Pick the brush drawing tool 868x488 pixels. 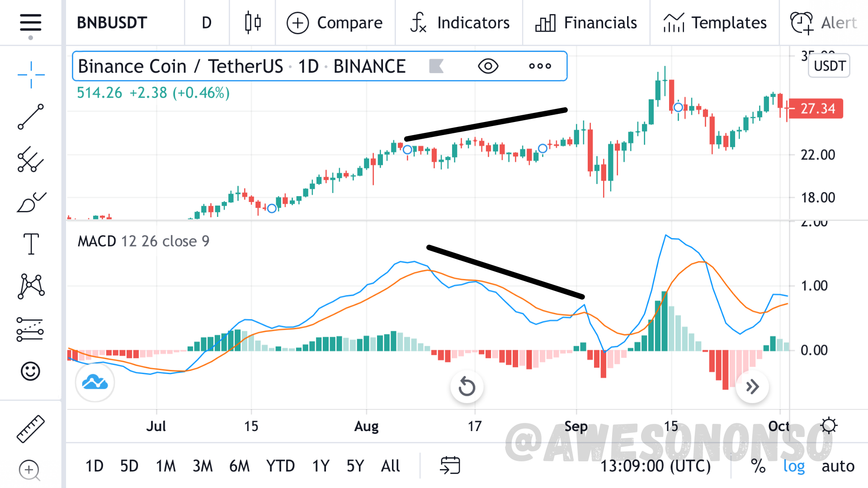pos(31,202)
